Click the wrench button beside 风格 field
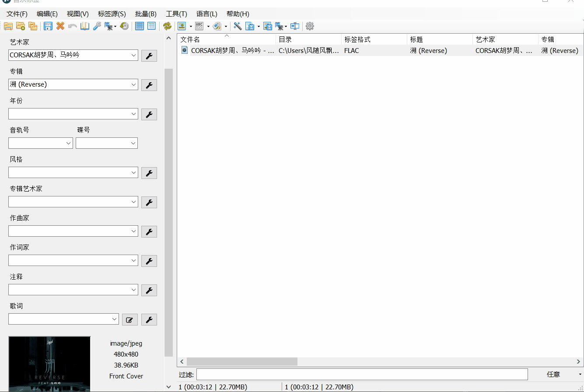 [x=149, y=173]
